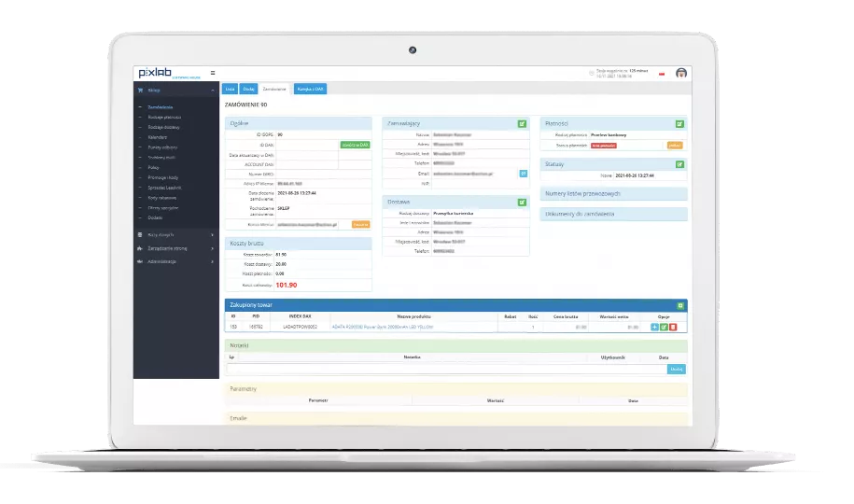The width and height of the screenshot is (854, 504).
Task: Click the Dokumenty do zamówienia panel header
Action: [613, 214]
